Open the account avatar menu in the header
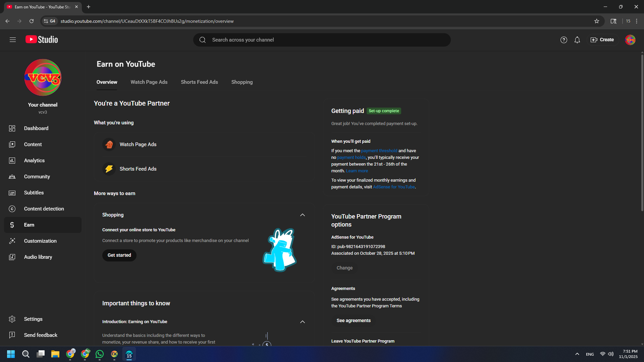This screenshot has width=644, height=362. pos(630,40)
